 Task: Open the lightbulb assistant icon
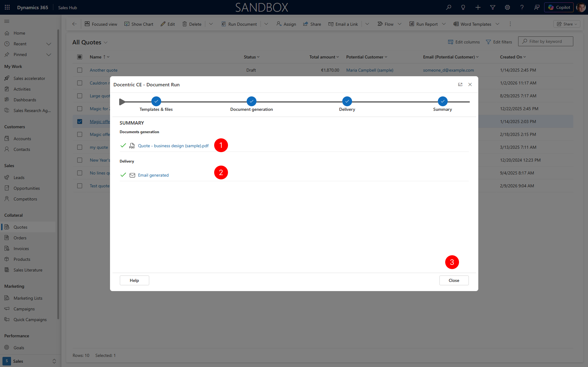(463, 7)
